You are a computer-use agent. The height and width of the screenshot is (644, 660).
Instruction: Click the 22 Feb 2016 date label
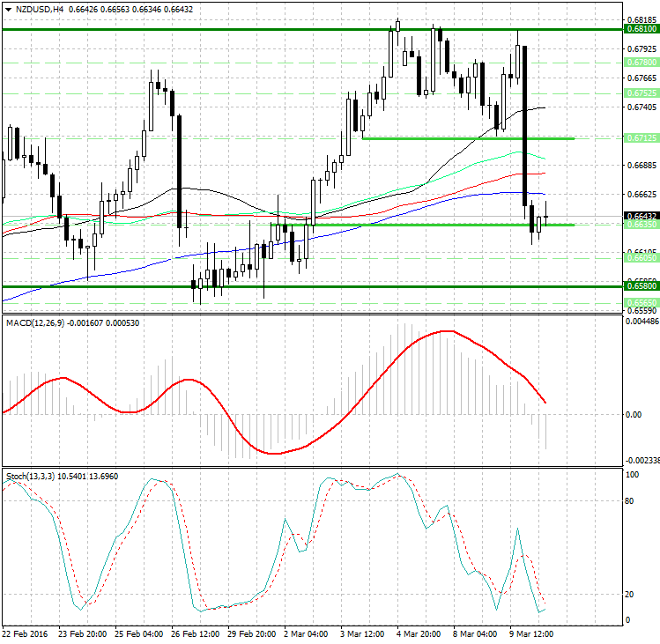(x=25, y=633)
